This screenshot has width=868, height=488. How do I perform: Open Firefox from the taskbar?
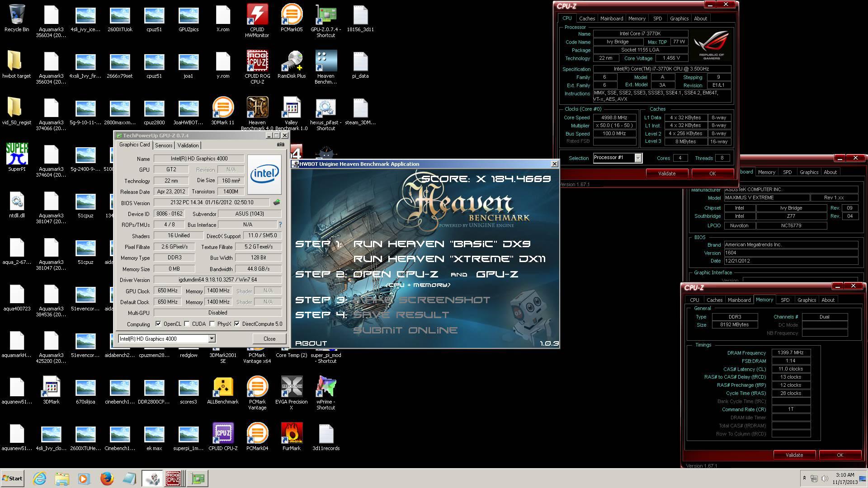coord(107,479)
